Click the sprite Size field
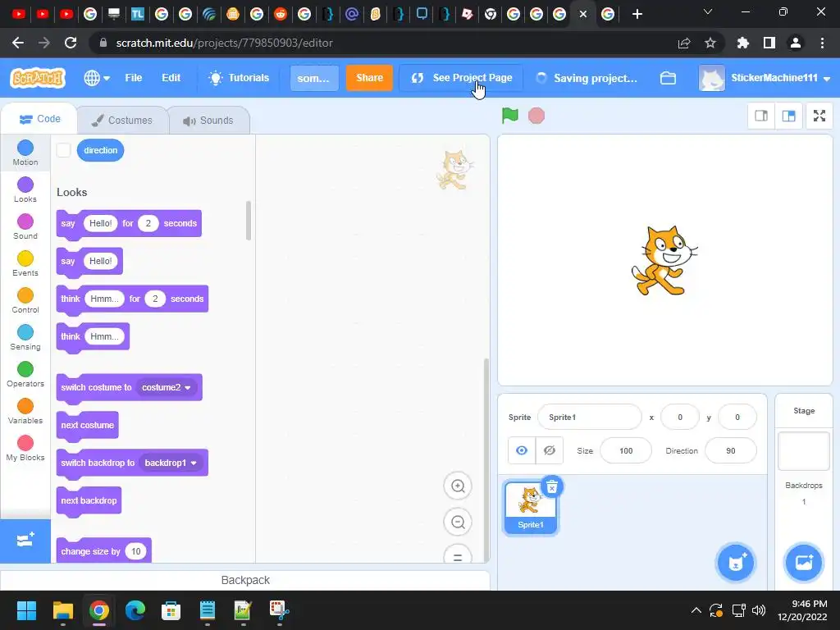Viewport: 840px width, 630px height. (626, 450)
